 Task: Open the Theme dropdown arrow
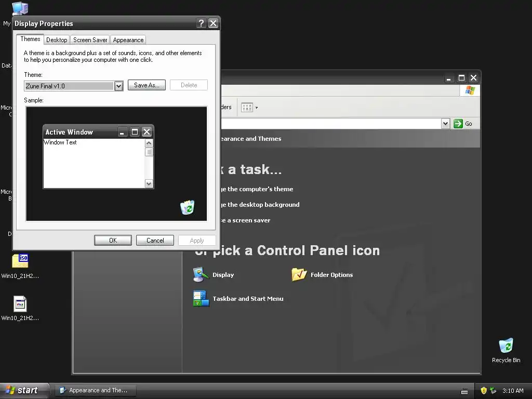[118, 86]
